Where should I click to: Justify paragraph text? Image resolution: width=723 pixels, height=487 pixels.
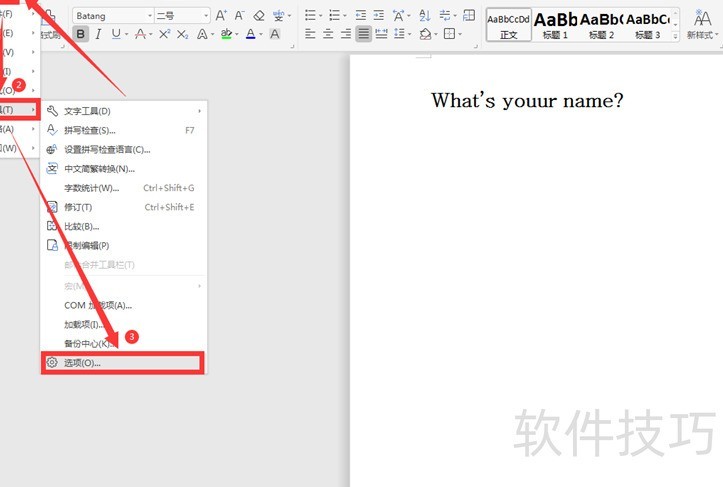[x=363, y=34]
